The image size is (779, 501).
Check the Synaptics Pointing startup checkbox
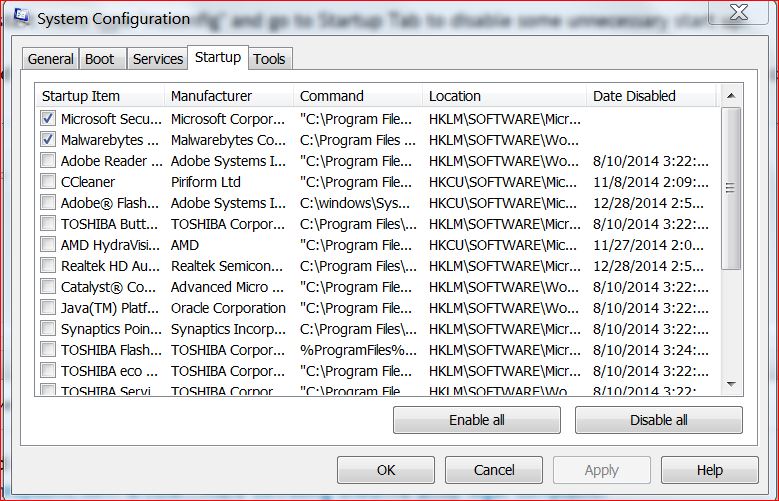tap(48, 328)
